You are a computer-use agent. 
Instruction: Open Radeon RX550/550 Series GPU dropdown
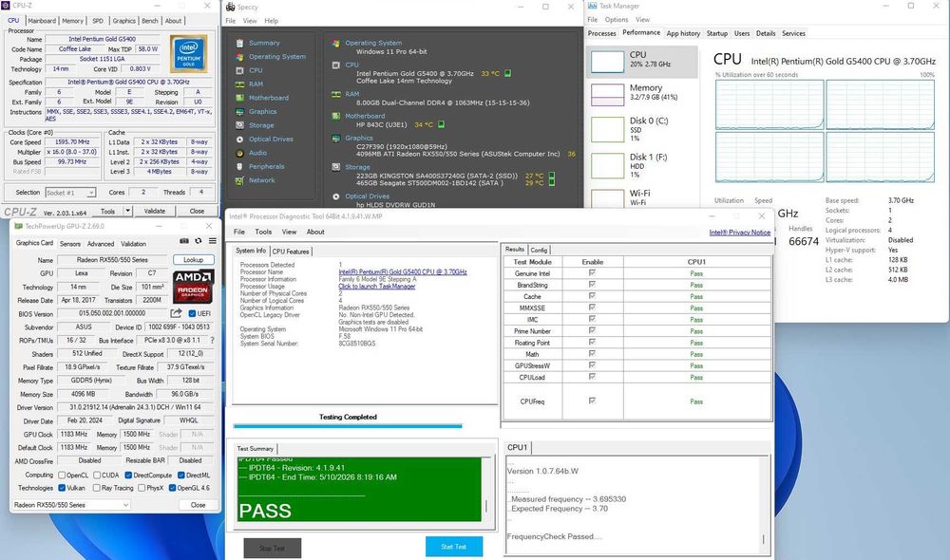coord(71,505)
